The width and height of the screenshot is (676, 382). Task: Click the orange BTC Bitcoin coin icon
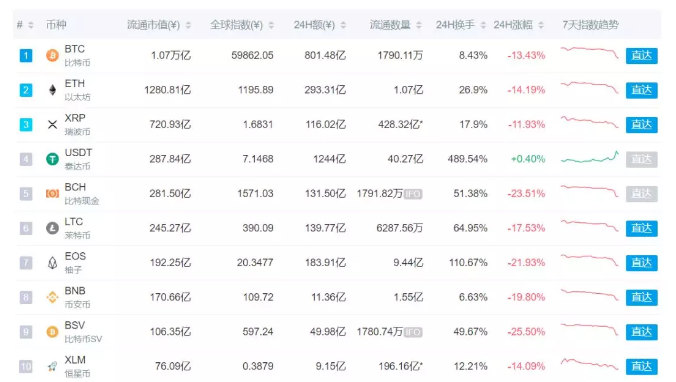tap(52, 55)
